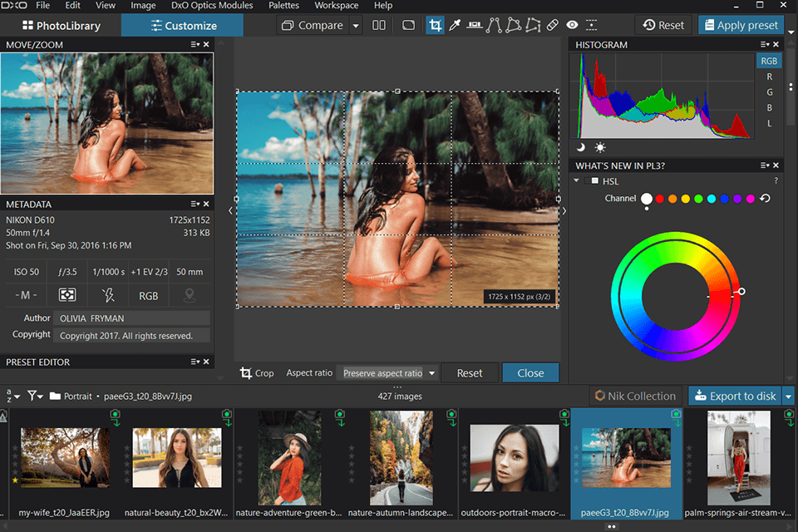Screen dimensions: 798x532
Task: Show RGB channels in histogram
Action: [x=769, y=61]
